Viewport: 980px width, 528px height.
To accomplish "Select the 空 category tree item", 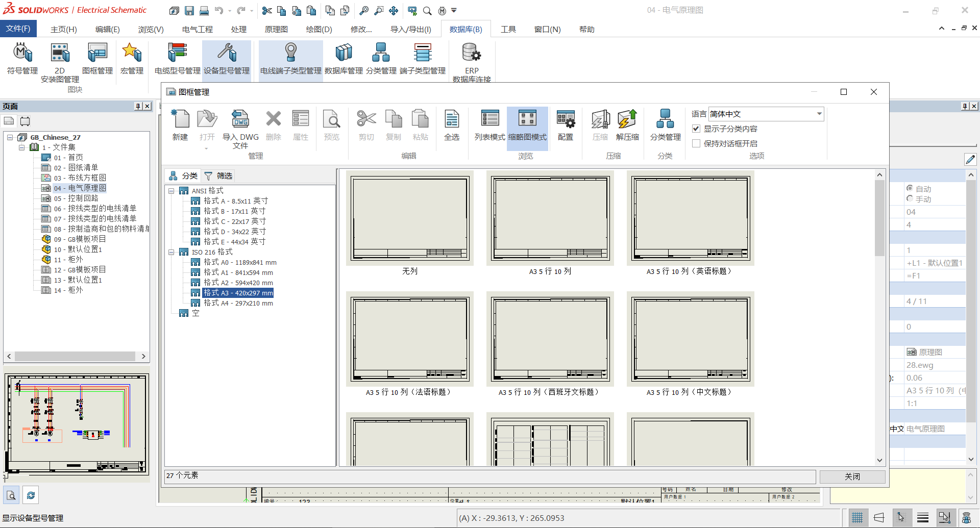I will click(x=195, y=313).
